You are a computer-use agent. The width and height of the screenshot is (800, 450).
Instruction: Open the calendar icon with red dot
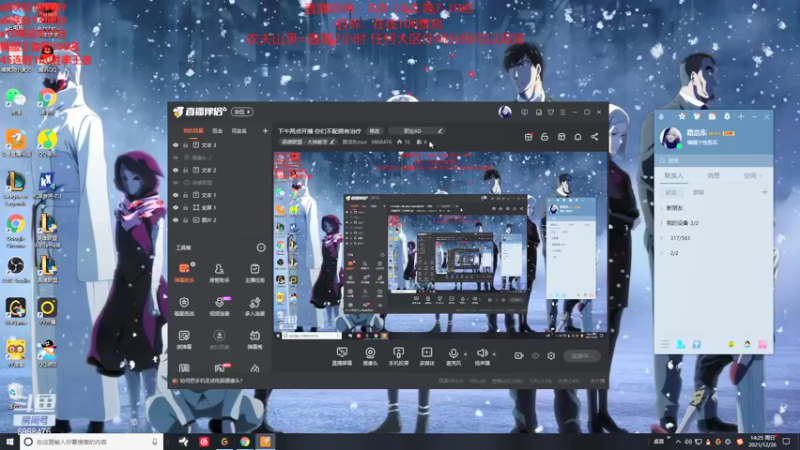pyautogui.click(x=529, y=137)
